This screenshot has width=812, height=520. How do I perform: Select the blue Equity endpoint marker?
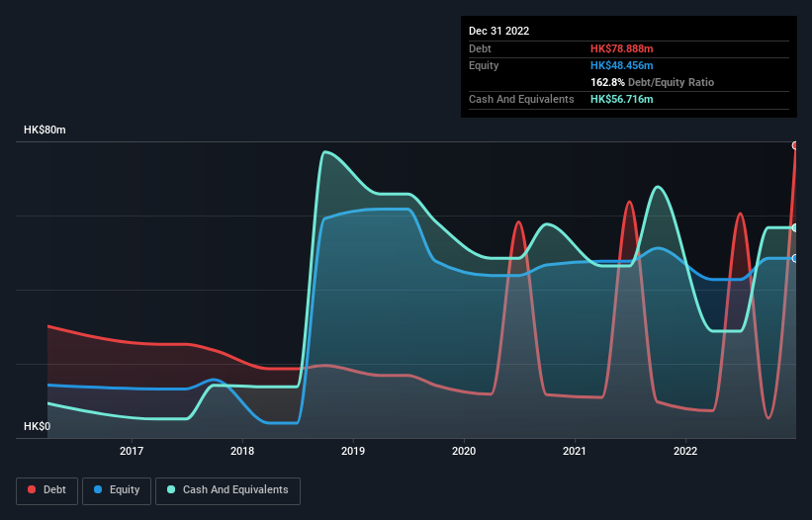[795, 258]
